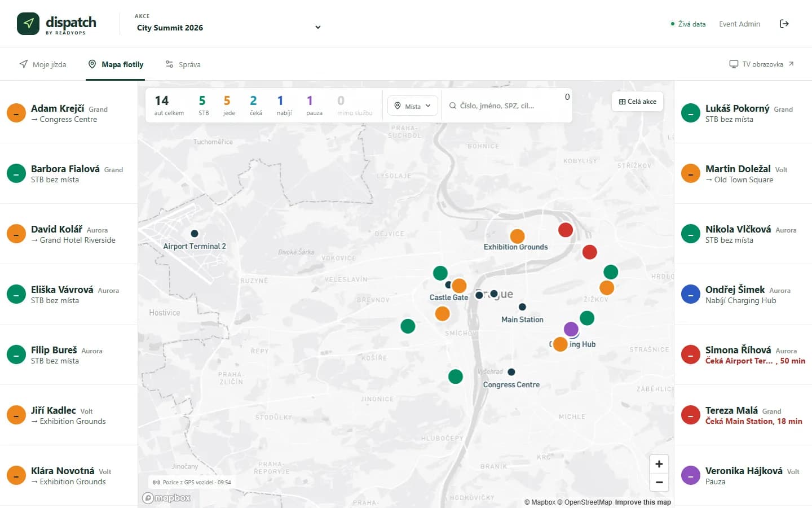Open the Improve this map link
812x508 pixels.
(x=643, y=502)
